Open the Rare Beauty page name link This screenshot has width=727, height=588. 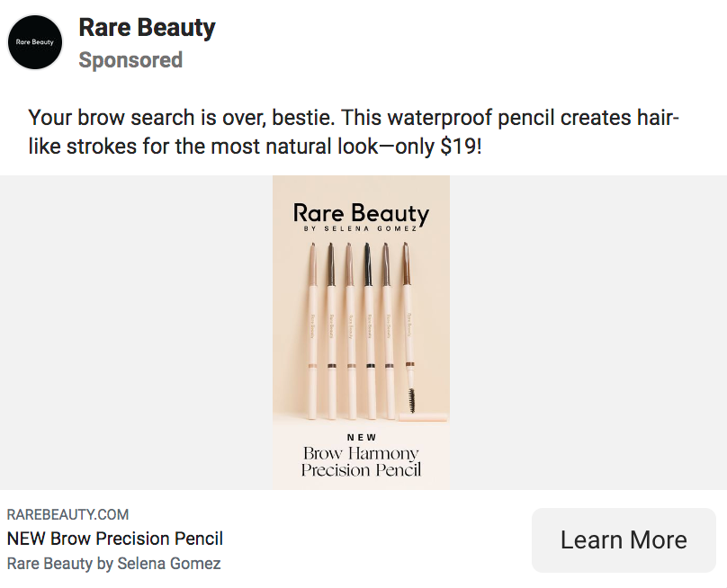[147, 28]
